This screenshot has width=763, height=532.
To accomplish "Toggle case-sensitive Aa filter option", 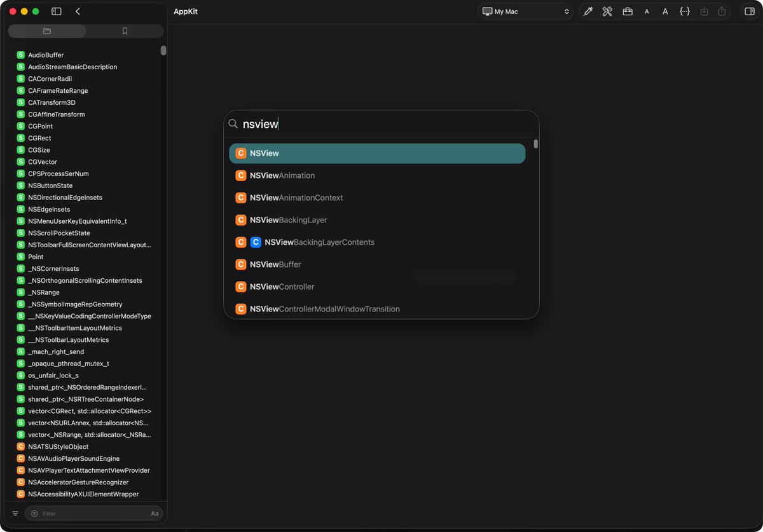I will (x=155, y=514).
